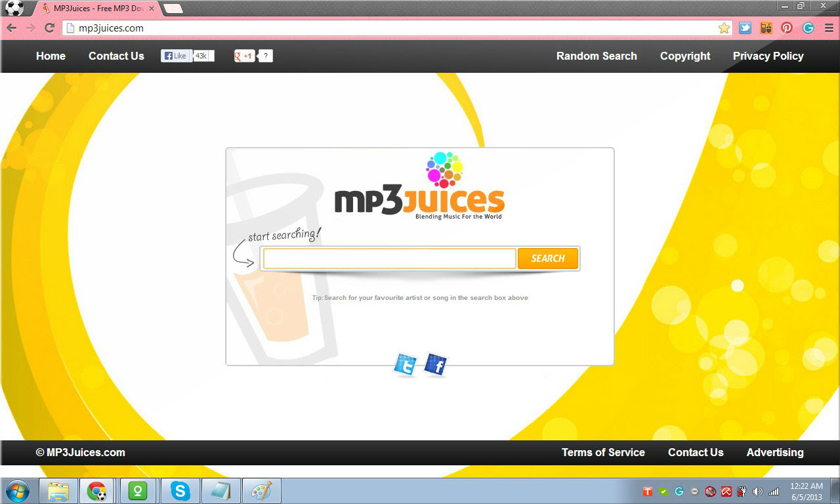Viewport: 840px width, 504px height.
Task: Open the Chrome hamburger menu
Action: [828, 28]
